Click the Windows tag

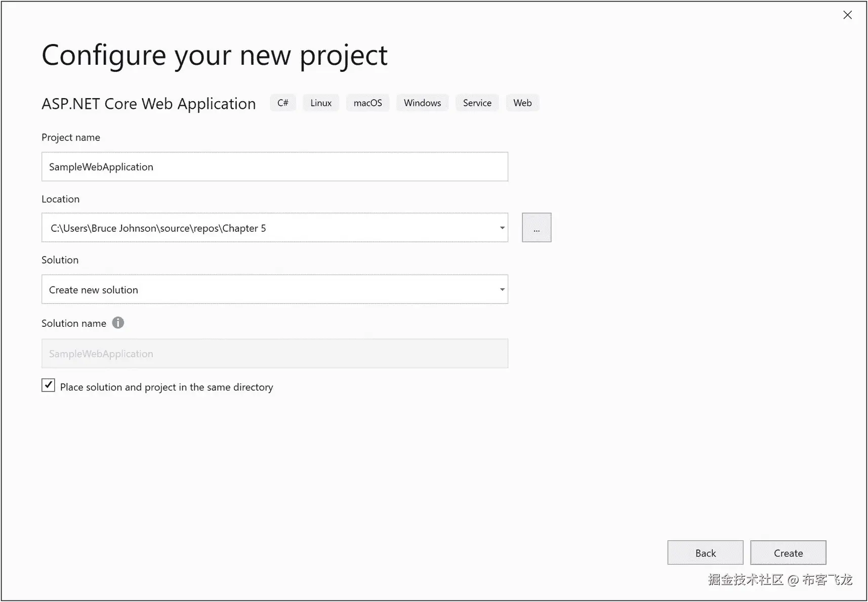point(422,103)
